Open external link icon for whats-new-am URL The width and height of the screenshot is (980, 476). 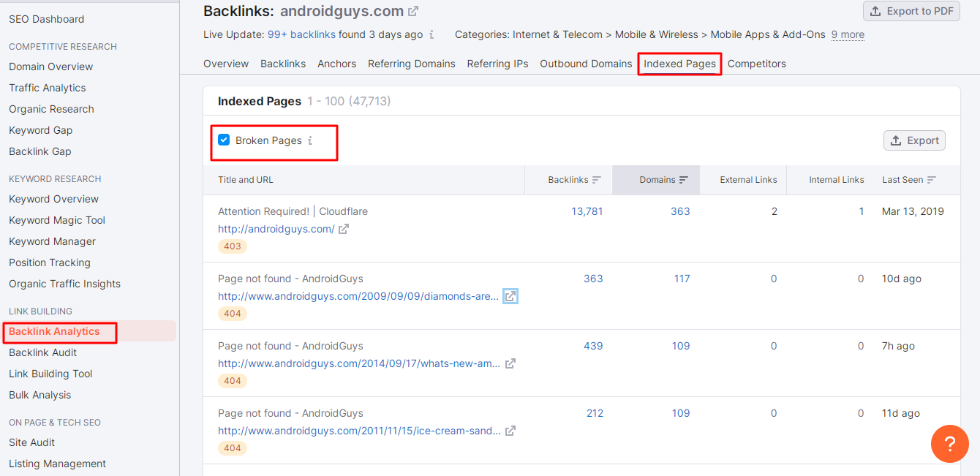[x=510, y=363]
